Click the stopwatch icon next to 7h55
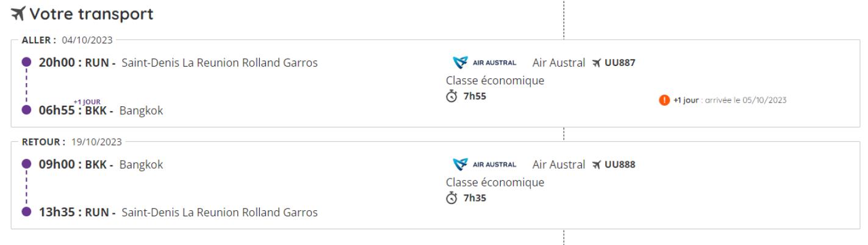This screenshot has width=868, height=245. [x=452, y=97]
